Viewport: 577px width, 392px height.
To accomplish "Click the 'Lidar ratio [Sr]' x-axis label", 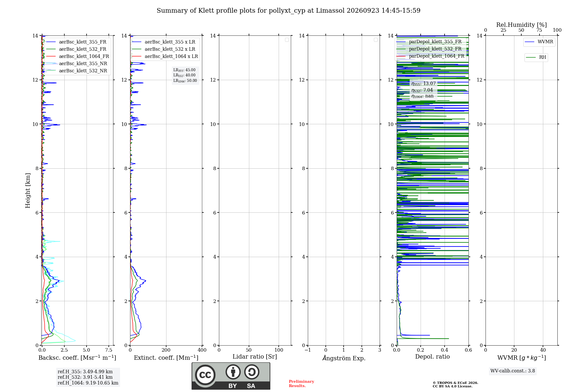I will [x=255, y=357].
